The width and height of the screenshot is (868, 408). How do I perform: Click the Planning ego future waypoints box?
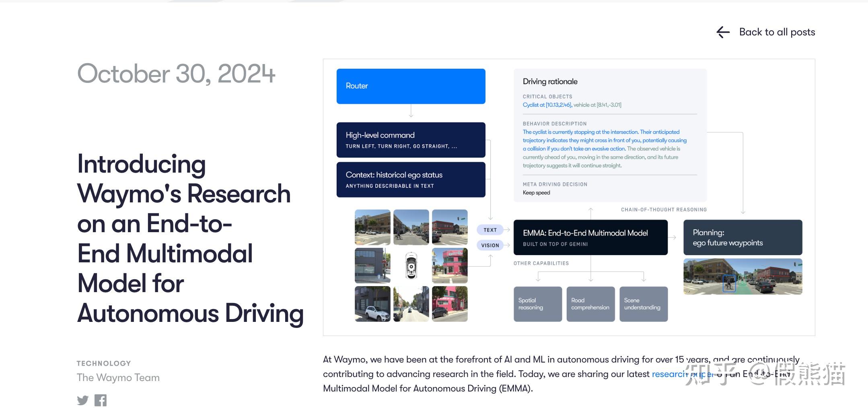click(x=743, y=237)
